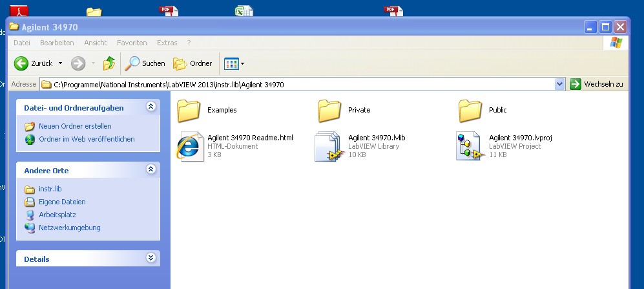Select the Excel file on the desktop
The height and width of the screenshot is (289, 644).
point(244,11)
